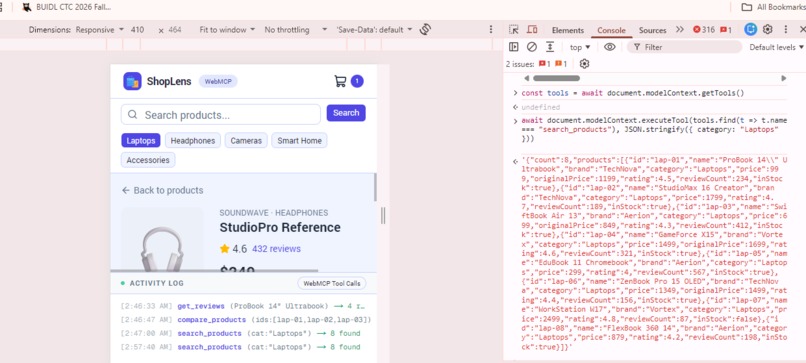This screenshot has width=806, height=363.
Task: Click the 316 errors counter
Action: (704, 29)
